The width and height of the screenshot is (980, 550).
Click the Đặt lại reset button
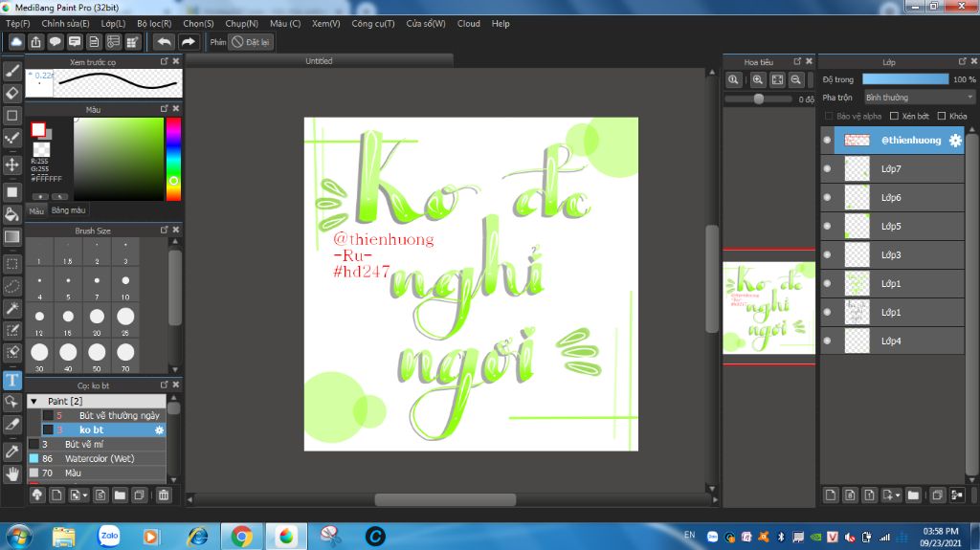click(251, 42)
